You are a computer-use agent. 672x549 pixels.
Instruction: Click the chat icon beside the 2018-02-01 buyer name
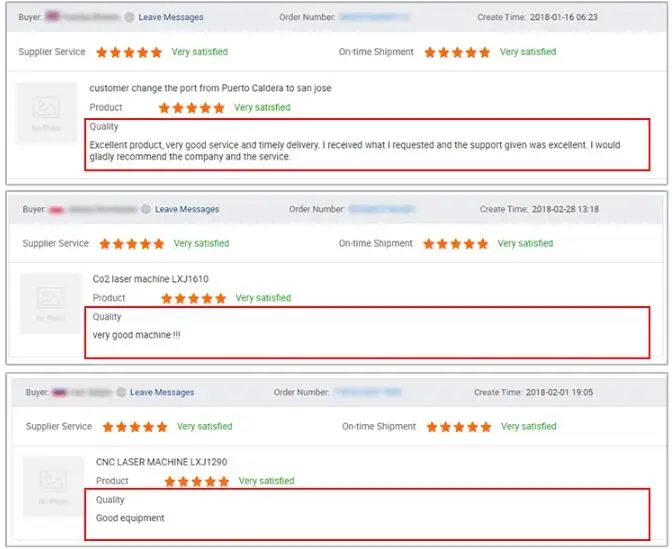[x=121, y=392]
